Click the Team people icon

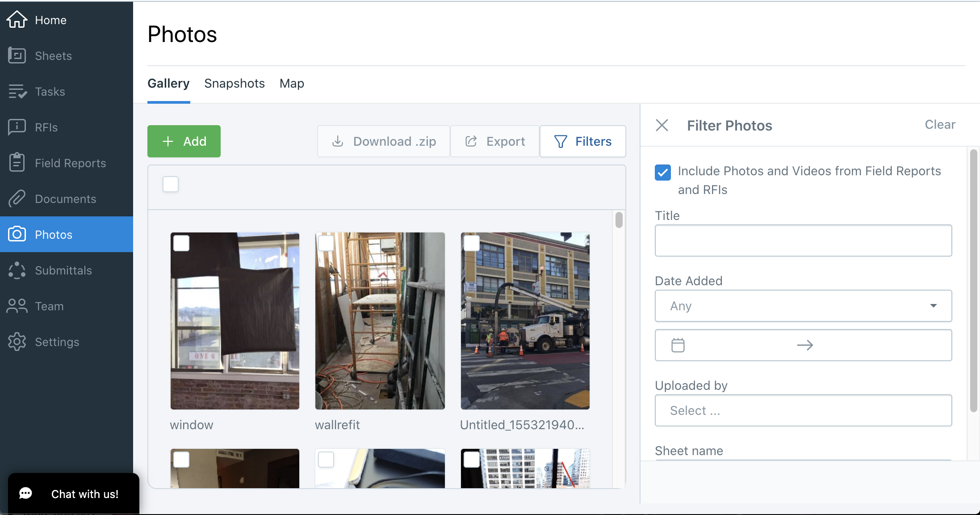[x=17, y=306]
